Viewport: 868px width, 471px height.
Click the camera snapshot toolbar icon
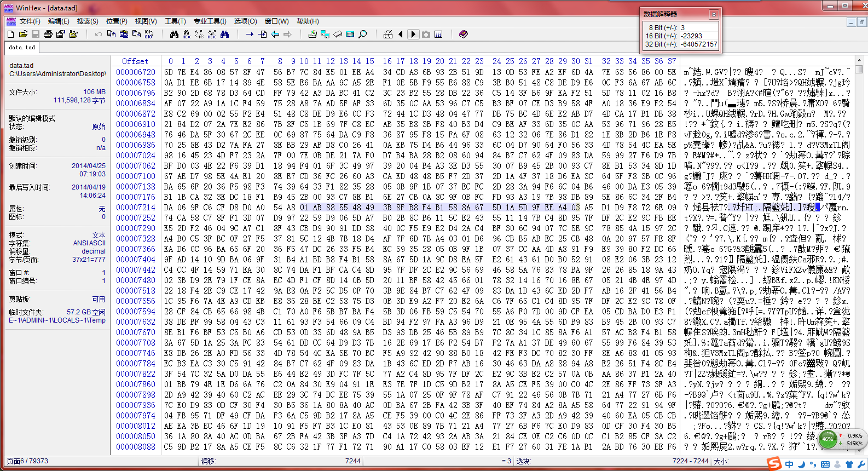pos(426,34)
